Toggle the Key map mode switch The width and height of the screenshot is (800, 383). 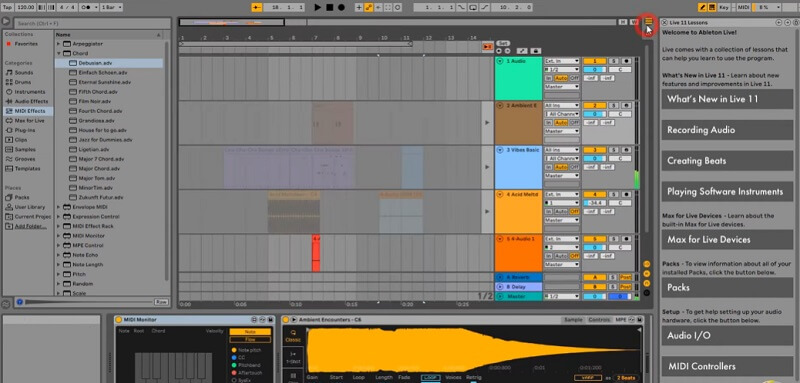coord(724,7)
